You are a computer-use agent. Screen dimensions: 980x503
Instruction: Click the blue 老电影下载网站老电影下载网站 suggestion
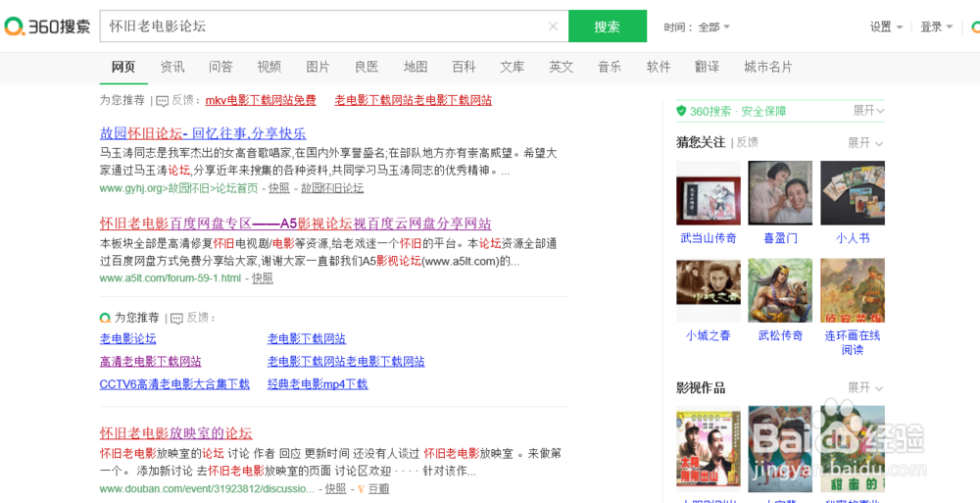point(346,362)
